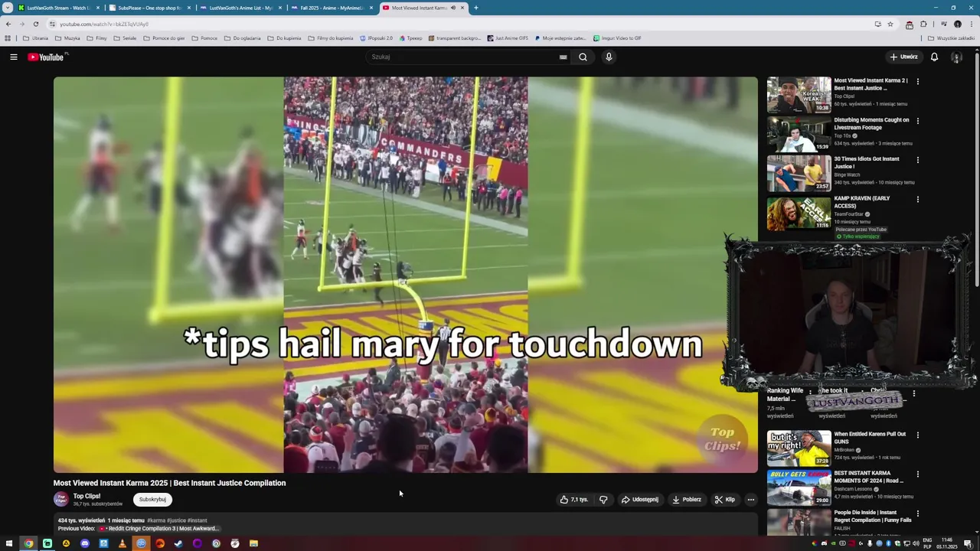This screenshot has height=551, width=980.
Task: Open Steam from the taskbar
Action: [x=178, y=543]
